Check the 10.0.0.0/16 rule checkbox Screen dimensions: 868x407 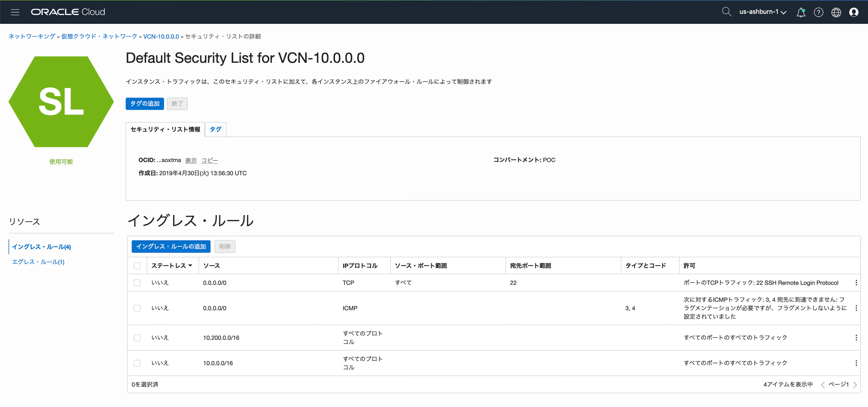pos(137,363)
